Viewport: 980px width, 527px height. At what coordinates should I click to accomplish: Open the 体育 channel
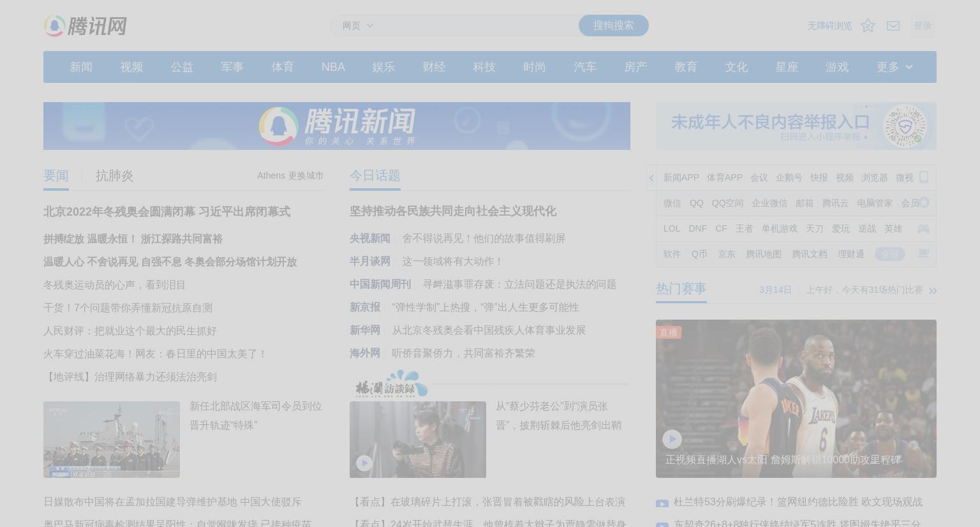point(283,67)
